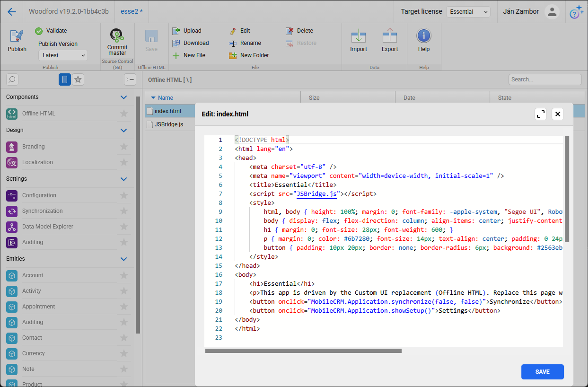Edit the selected file
Viewport: 588px width, 387px height.
(240, 31)
